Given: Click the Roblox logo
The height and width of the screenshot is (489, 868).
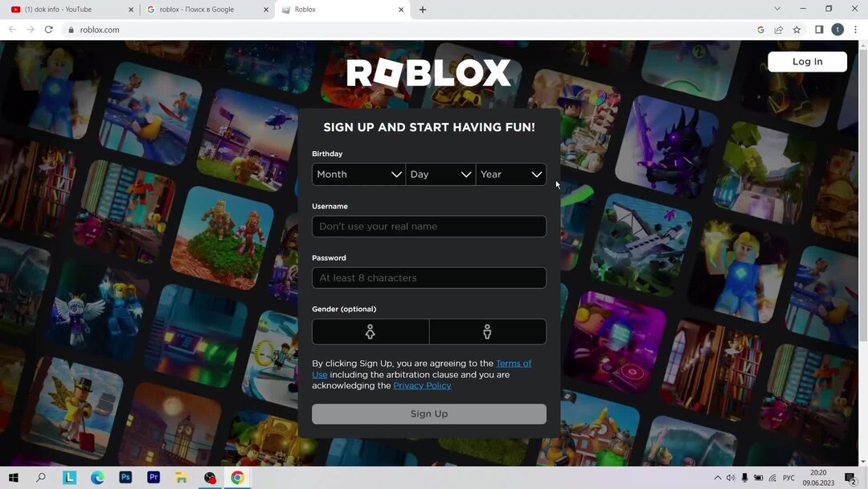Looking at the screenshot, I should coord(429,73).
